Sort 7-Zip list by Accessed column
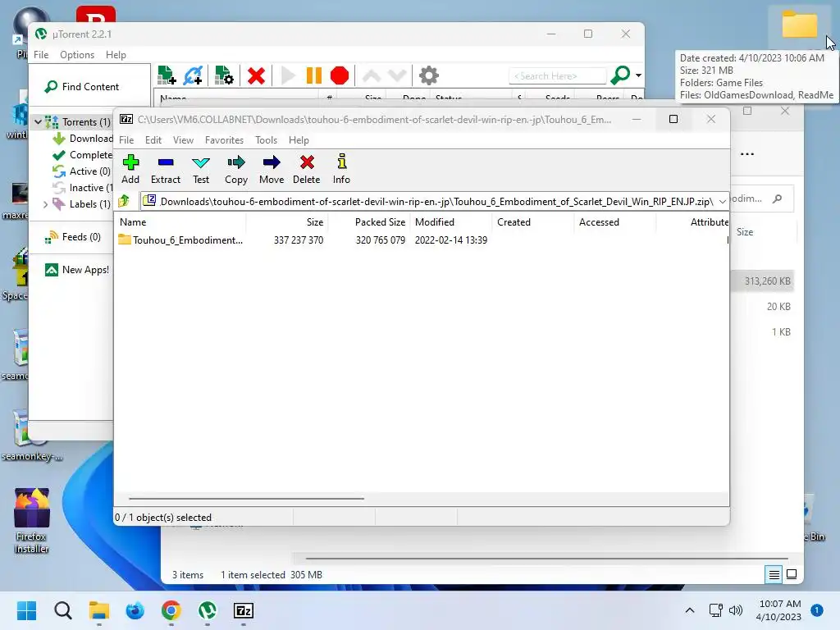The width and height of the screenshot is (840, 630). click(615, 221)
